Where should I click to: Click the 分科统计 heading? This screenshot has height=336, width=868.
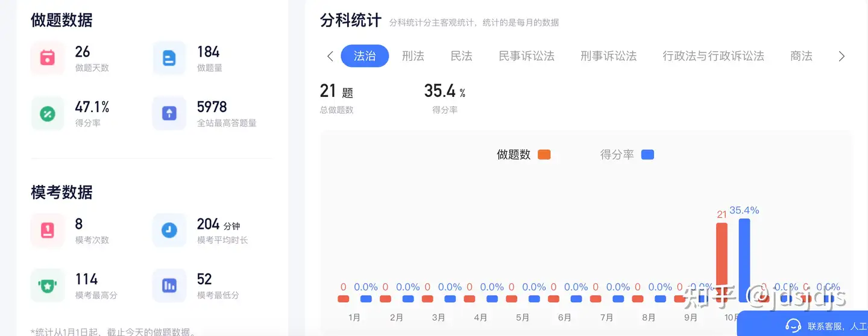coord(351,20)
